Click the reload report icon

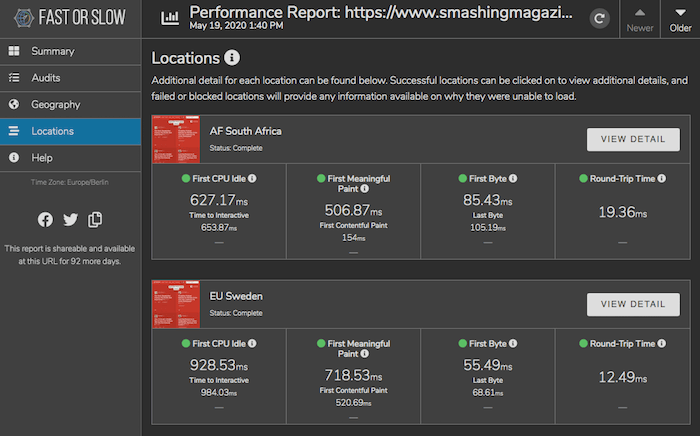pyautogui.click(x=599, y=18)
